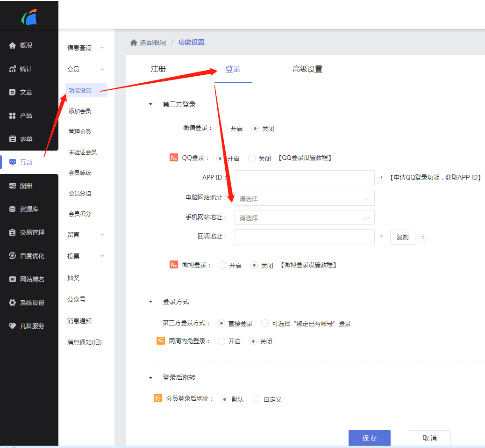The image size is (485, 448).
Task: Select 关闭 radio for 两周内免登录
Action: (x=253, y=341)
